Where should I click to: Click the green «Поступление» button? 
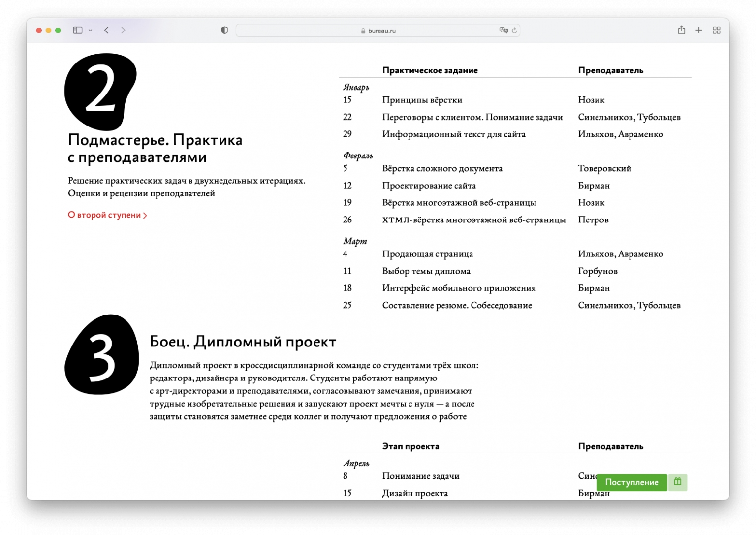pyautogui.click(x=631, y=482)
